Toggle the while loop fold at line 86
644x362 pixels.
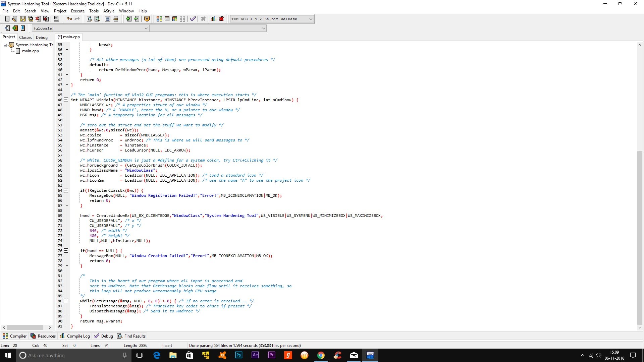pos(66,301)
